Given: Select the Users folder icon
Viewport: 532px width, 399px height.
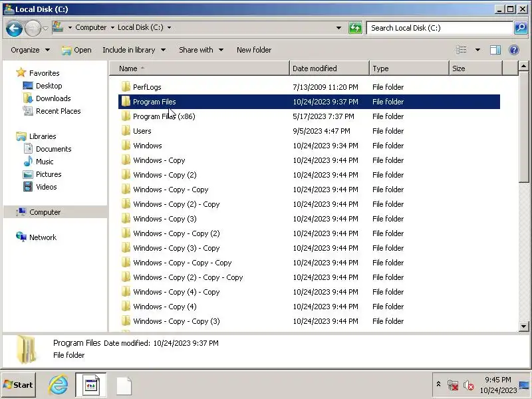Looking at the screenshot, I should (126, 130).
